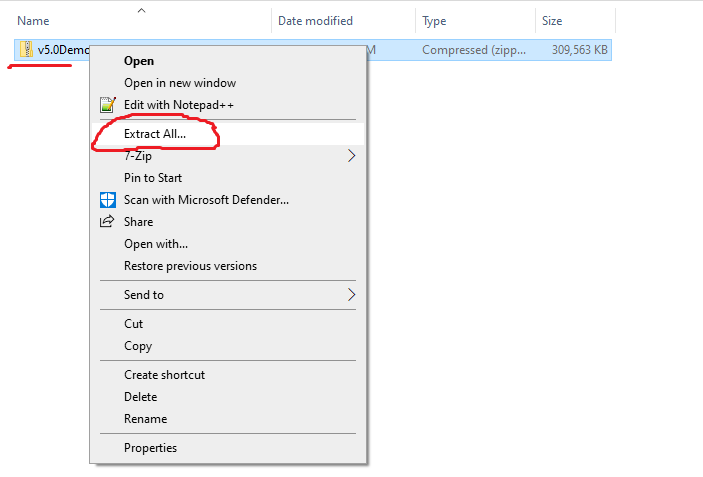Choose Delete from context menu
Image resolution: width=703 pixels, height=477 pixels.
[x=228, y=397]
